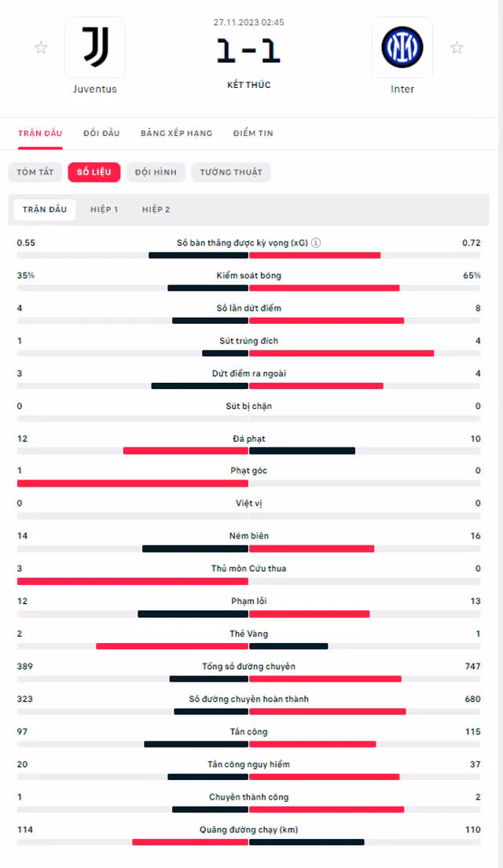Filter statistics by HIỆP 2
503x868 pixels.
pyautogui.click(x=156, y=209)
